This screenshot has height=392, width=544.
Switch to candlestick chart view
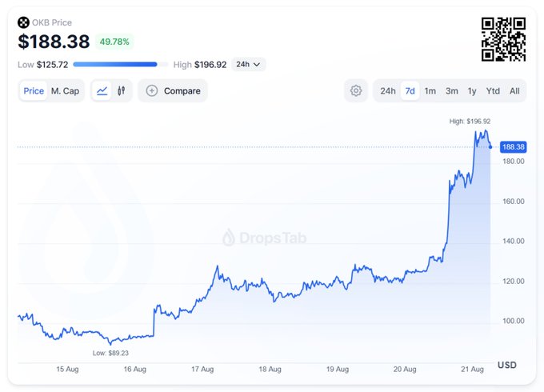point(122,91)
